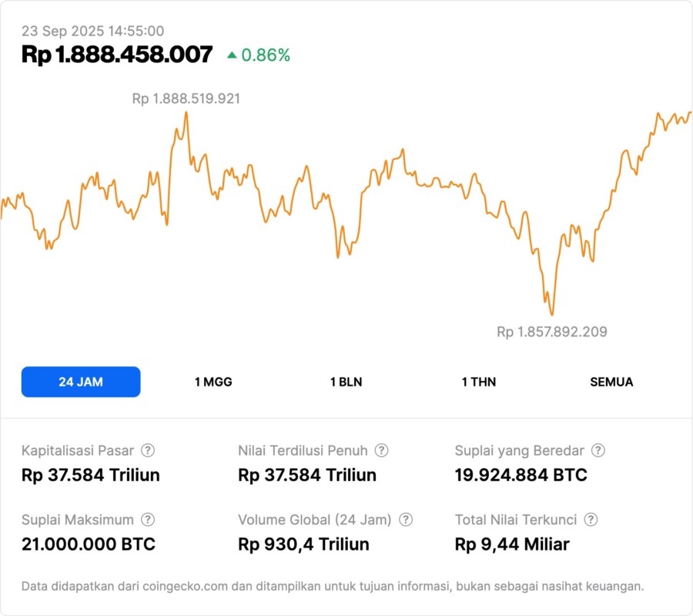
Task: Click the green up-arrow price change indicator
Action: tap(232, 55)
